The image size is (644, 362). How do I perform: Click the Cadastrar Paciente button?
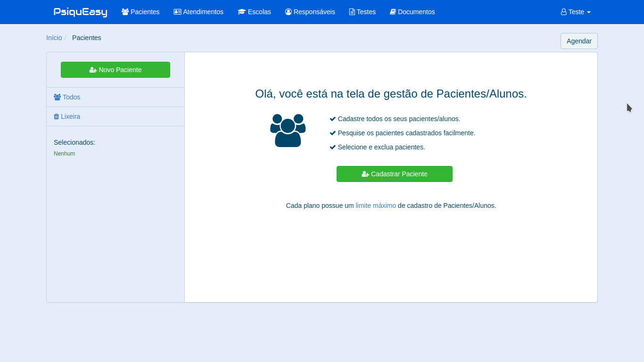[395, 174]
